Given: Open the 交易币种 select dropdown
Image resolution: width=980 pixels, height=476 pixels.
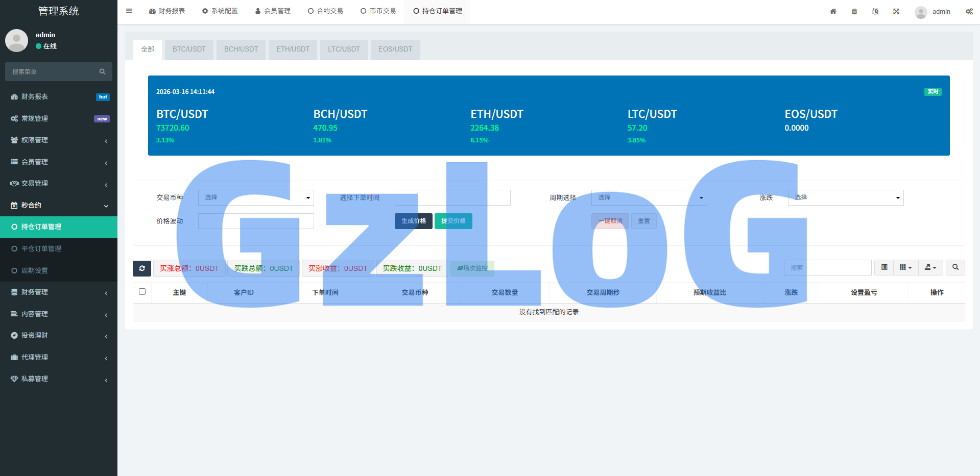Looking at the screenshot, I should coord(256,198).
